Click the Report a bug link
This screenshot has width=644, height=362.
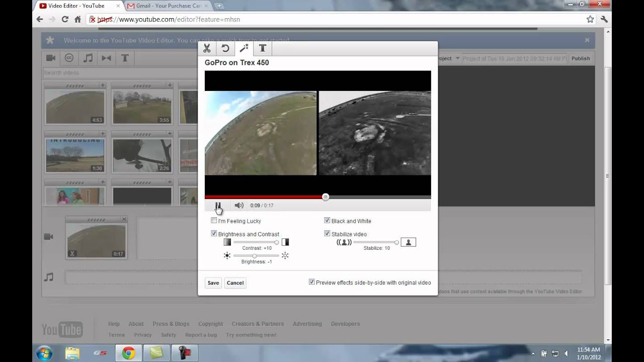click(201, 335)
